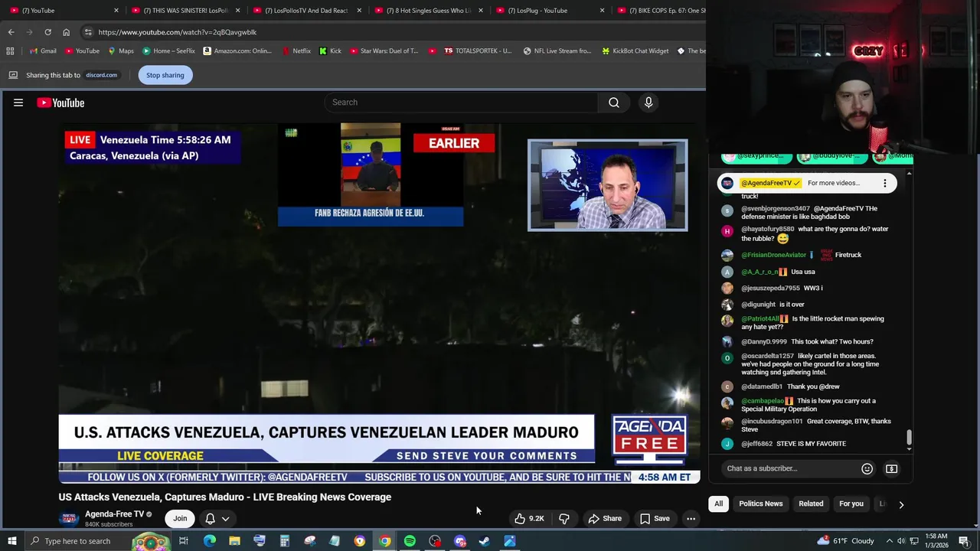
Task: Click the YouTube search input field
Action: [462, 103]
